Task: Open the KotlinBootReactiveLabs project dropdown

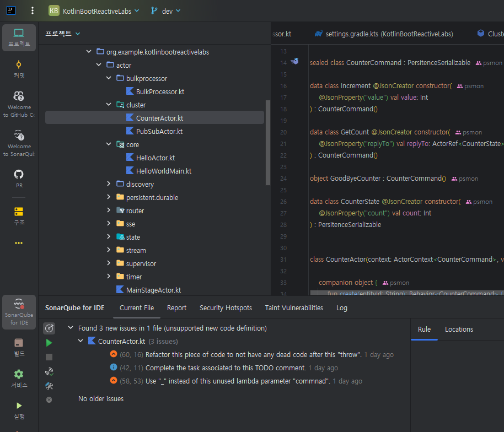Action: click(x=94, y=11)
